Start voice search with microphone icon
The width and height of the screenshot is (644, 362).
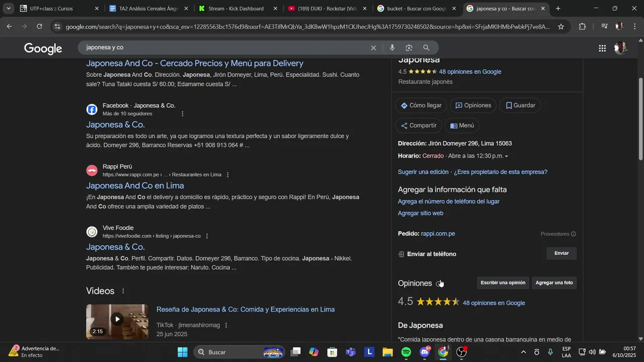coord(392,48)
